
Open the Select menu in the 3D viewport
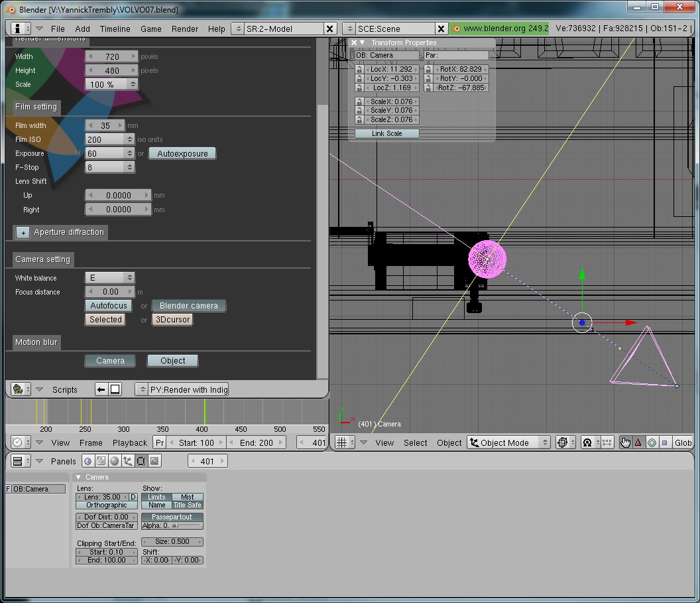(415, 442)
